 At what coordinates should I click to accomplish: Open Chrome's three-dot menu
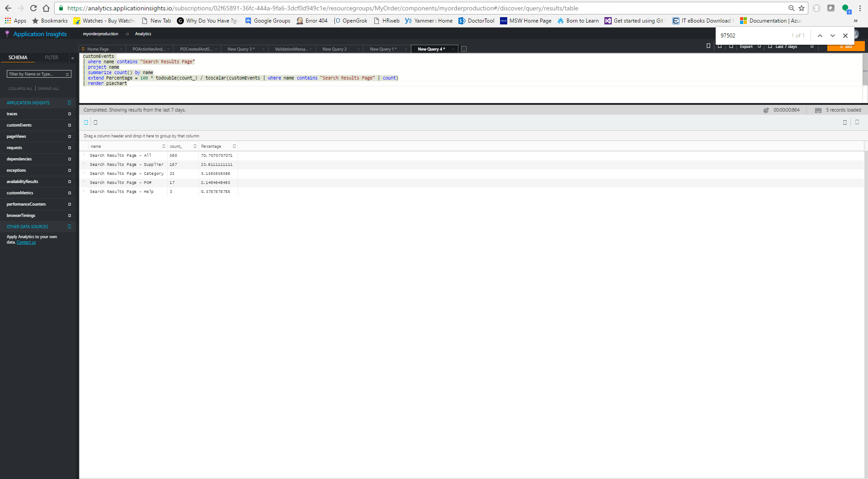(860, 8)
